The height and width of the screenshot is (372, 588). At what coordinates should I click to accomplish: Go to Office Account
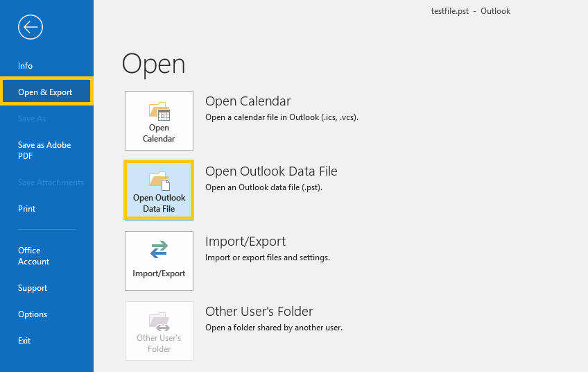33,256
